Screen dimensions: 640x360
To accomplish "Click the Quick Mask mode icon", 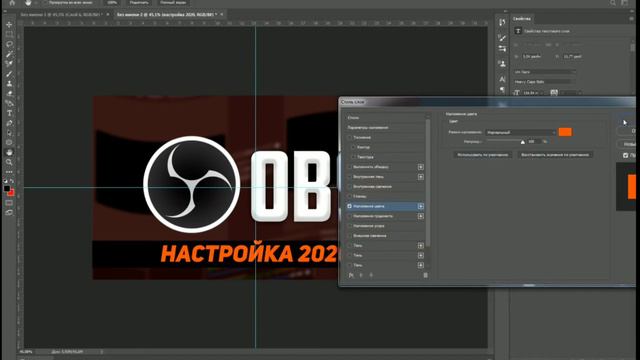I will [9, 203].
